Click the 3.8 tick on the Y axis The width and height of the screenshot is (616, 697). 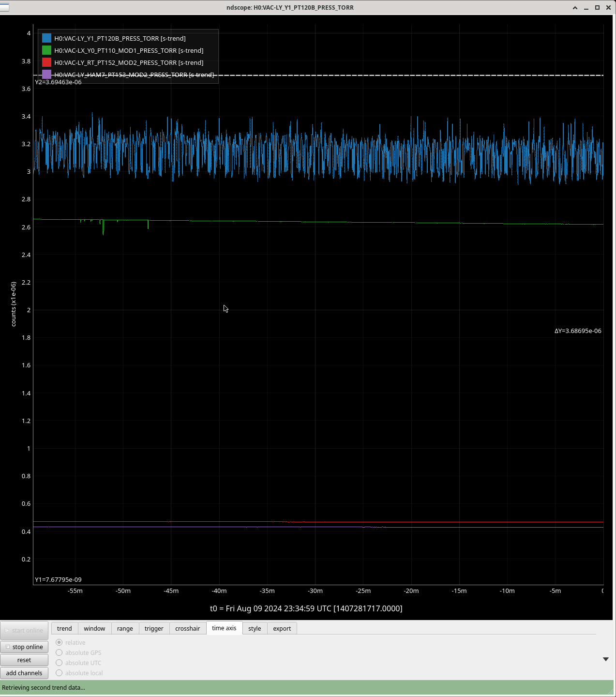pyautogui.click(x=26, y=61)
